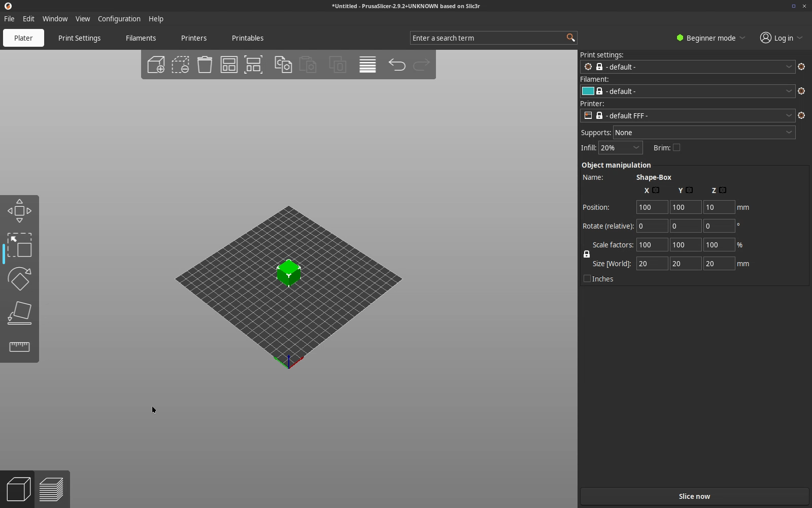Select the green cube on the bed
Screen dimensions: 812x508
click(289, 273)
